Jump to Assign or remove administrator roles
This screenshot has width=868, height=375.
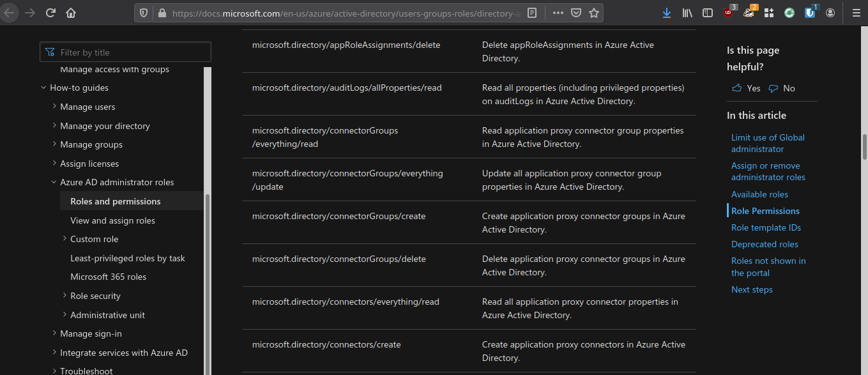768,171
